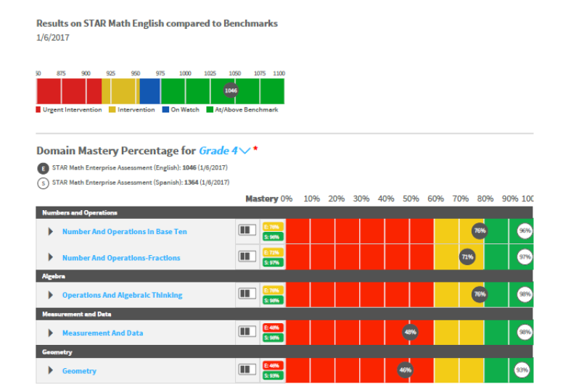The image size is (584, 392).
Task: Expand the Geometry row arrow
Action: coord(50,370)
